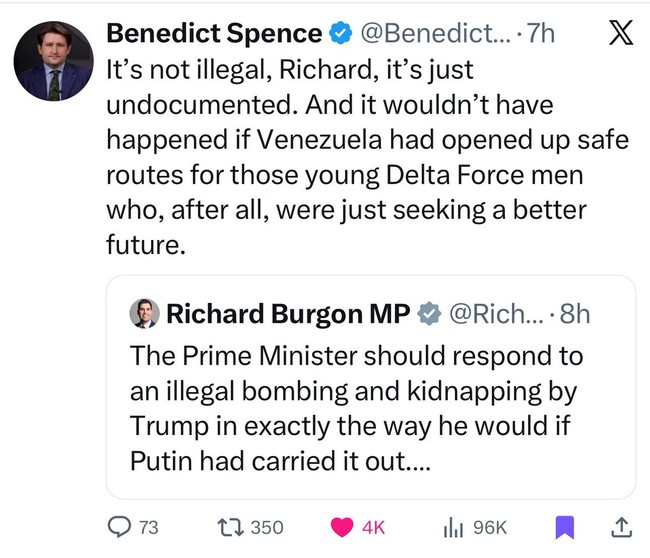Click the @Rich... handle in quoted tweet

(x=495, y=314)
